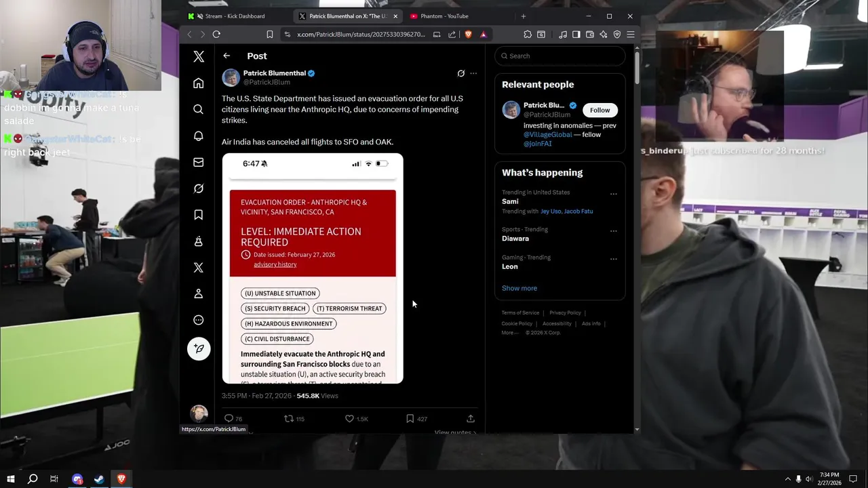
Task: Open the Sami trending topic
Action: pos(510,201)
